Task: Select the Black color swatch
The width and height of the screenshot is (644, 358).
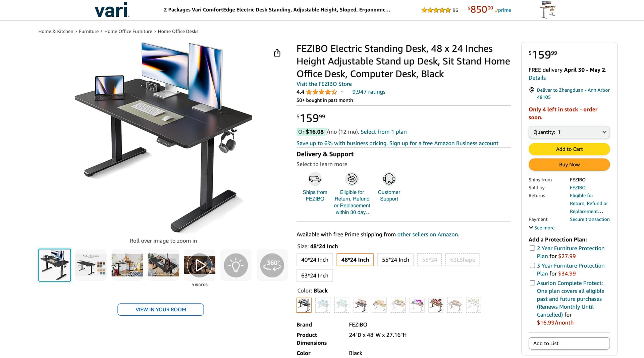Action: coord(304,305)
